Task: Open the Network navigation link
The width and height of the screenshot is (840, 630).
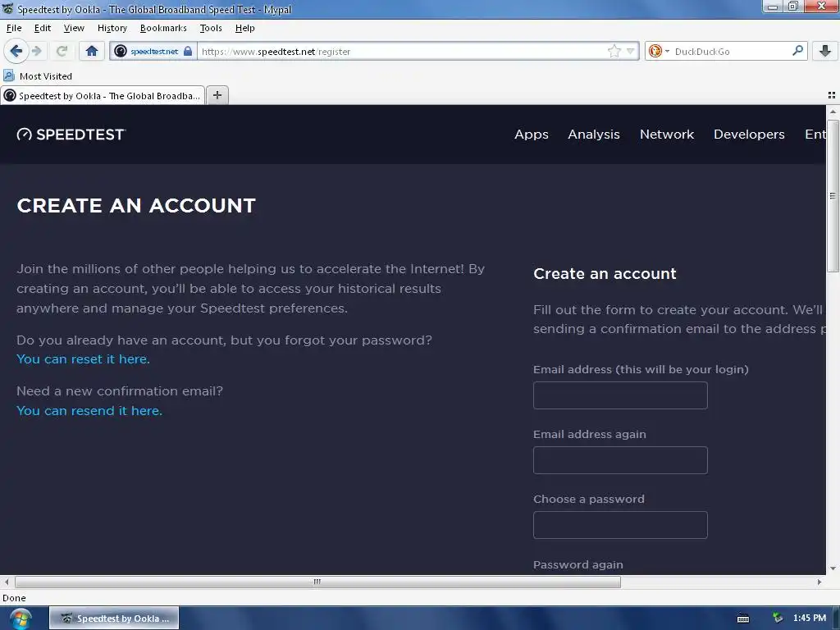Action: tap(666, 135)
